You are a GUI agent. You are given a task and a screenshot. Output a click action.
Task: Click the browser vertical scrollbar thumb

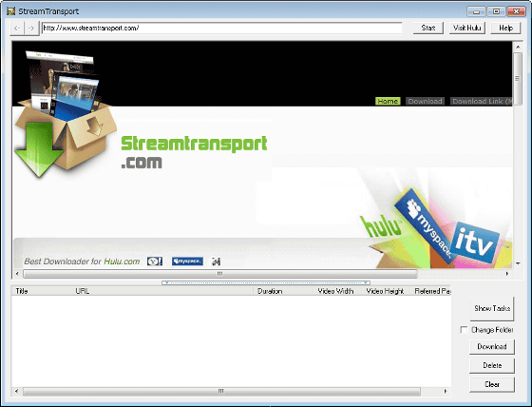[518, 79]
